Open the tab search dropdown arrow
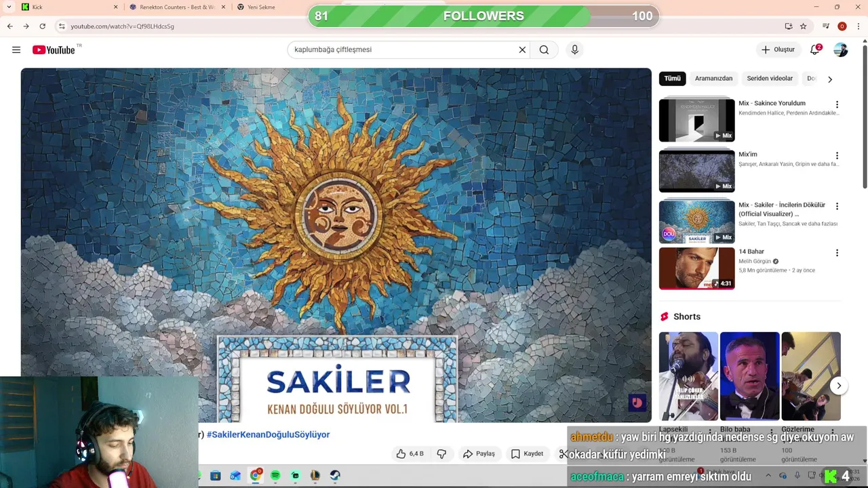 coord(9,7)
